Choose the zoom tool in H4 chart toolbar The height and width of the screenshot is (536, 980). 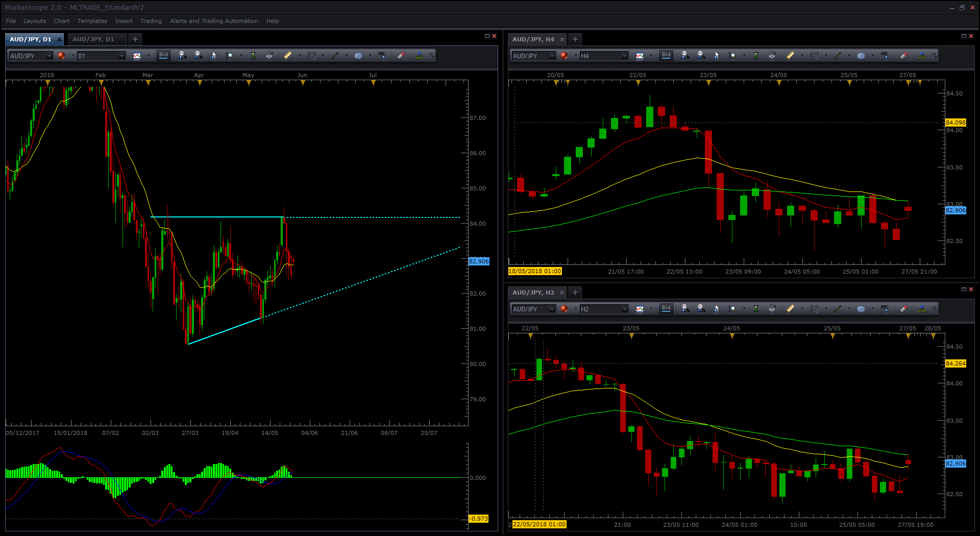pos(732,56)
